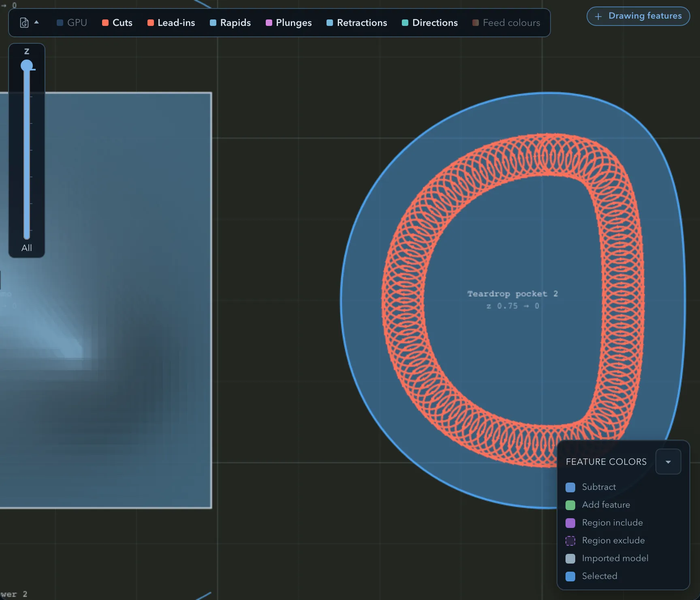
Task: Click the Z slider handle
Action: 27,66
